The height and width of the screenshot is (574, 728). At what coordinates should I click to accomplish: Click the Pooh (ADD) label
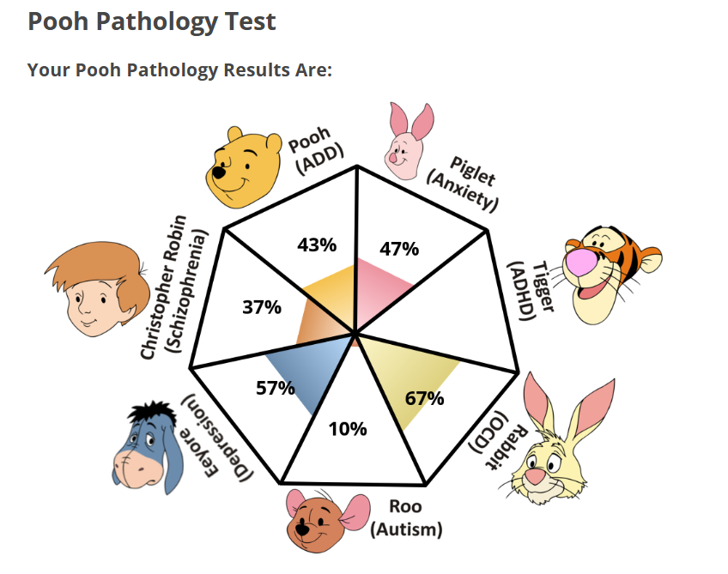tap(315, 151)
